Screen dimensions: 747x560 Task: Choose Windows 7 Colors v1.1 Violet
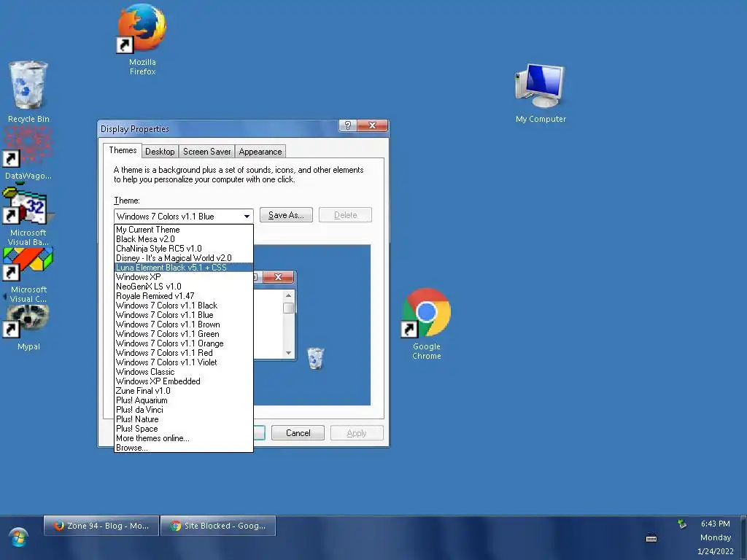(x=183, y=362)
